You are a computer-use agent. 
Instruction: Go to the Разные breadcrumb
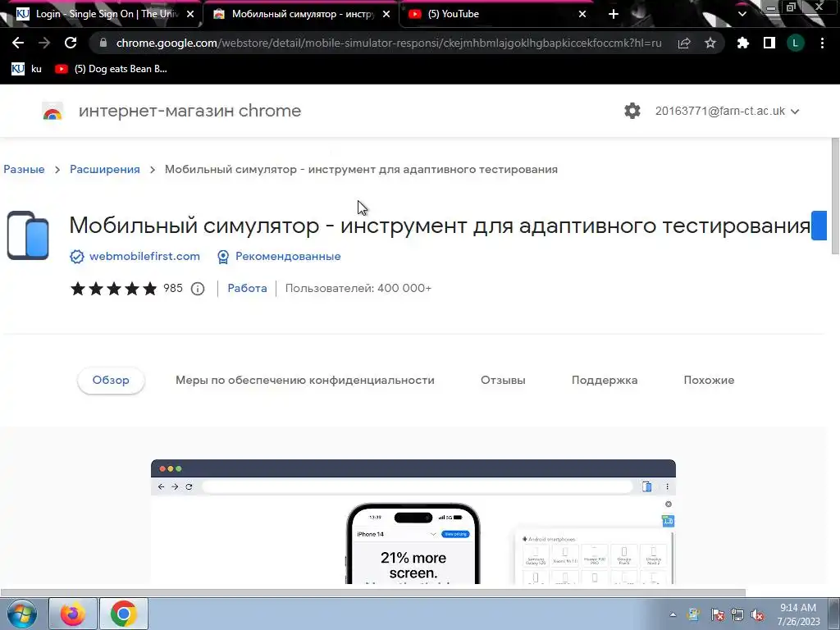coord(24,169)
